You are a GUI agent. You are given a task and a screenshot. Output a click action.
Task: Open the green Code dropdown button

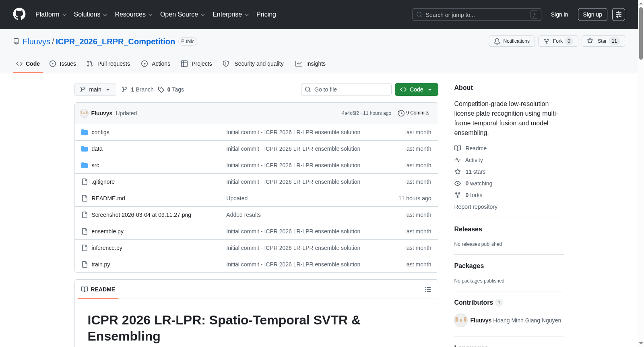click(417, 89)
